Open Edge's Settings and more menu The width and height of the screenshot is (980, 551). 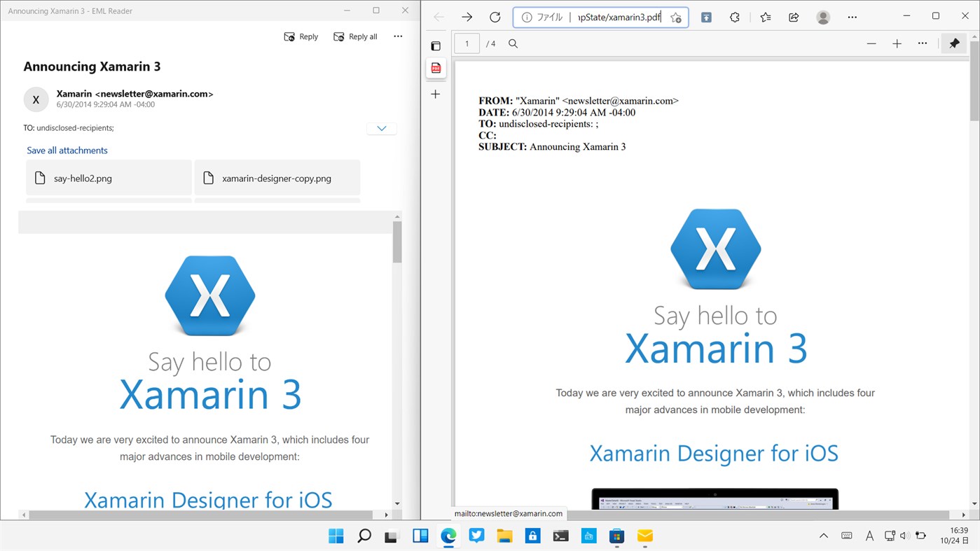[852, 17]
